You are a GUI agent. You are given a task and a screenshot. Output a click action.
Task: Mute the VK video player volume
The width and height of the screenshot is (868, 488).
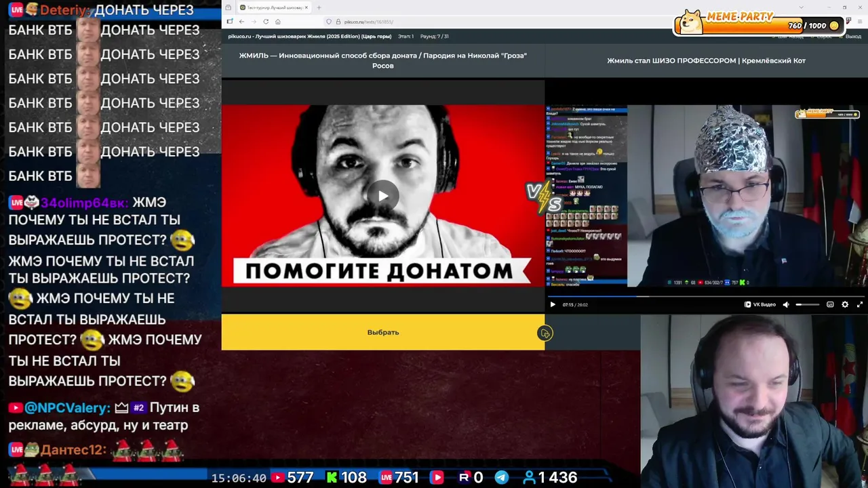[786, 304]
